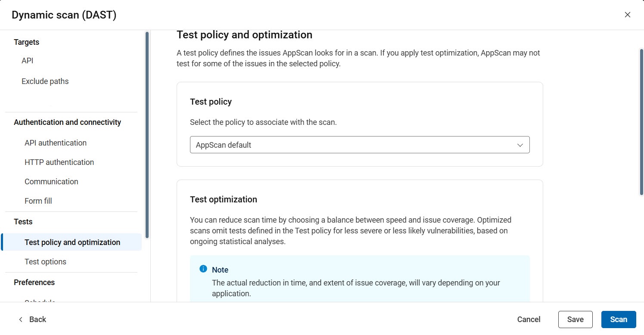644x335 pixels.
Task: Open the Form fill settings
Action: click(38, 201)
